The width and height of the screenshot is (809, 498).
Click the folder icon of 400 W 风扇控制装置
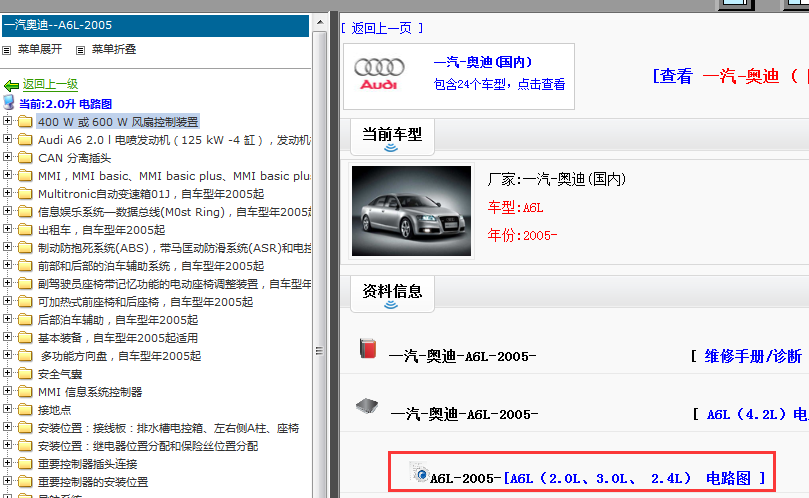coord(25,122)
